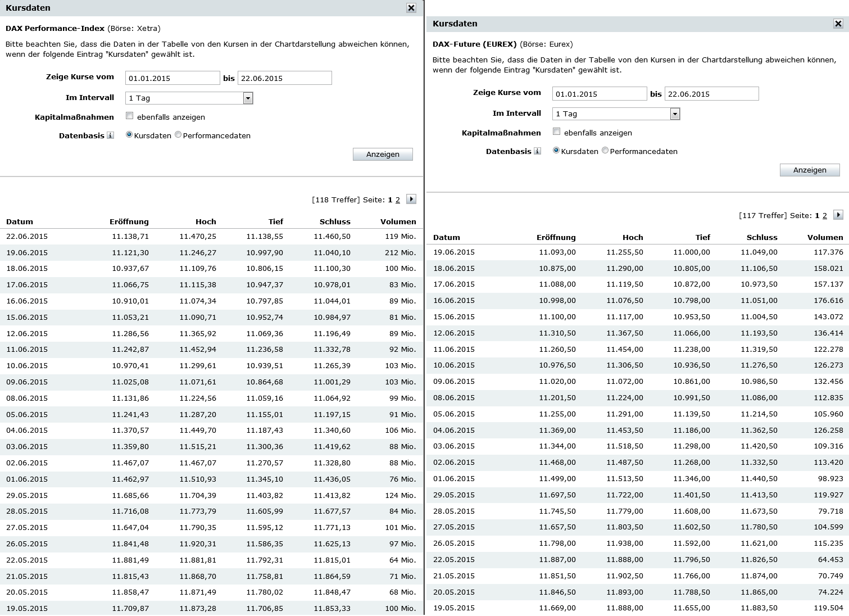Select high value 11.367,50
Image resolution: width=849 pixels, height=616 pixels.
coord(625,333)
